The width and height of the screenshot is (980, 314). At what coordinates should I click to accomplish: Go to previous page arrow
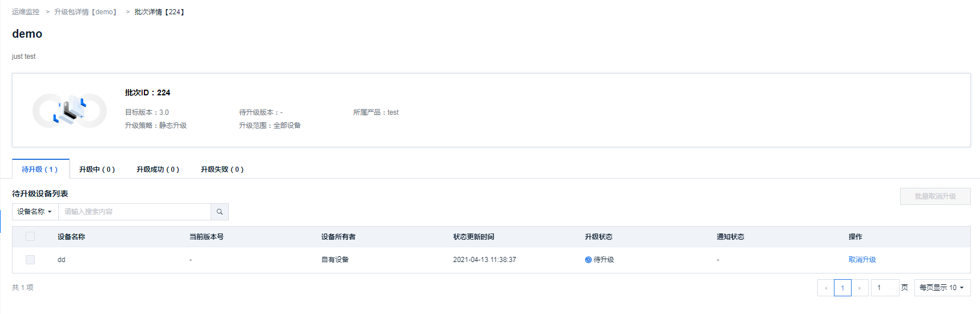825,288
